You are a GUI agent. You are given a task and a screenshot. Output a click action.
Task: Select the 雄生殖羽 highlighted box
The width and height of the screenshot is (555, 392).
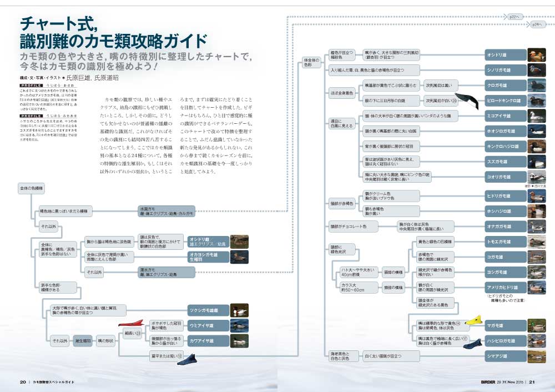click(83, 341)
